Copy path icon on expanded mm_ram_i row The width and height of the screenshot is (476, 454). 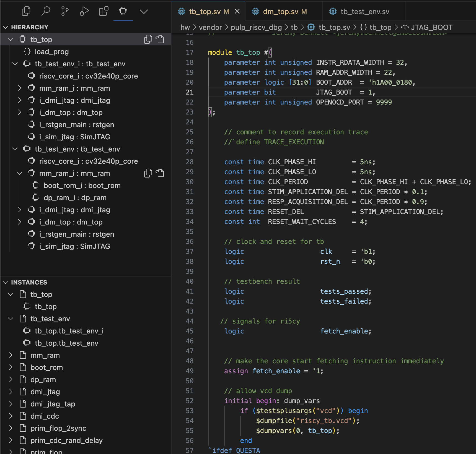pyautogui.click(x=148, y=173)
